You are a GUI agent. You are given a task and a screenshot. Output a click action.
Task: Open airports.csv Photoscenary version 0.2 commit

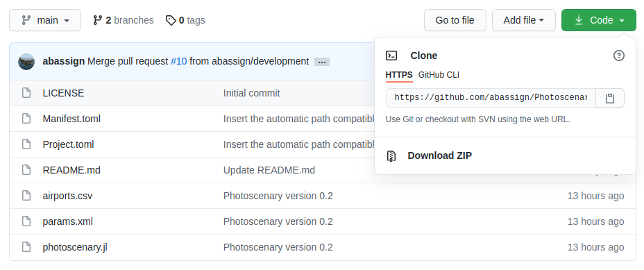pyautogui.click(x=278, y=196)
